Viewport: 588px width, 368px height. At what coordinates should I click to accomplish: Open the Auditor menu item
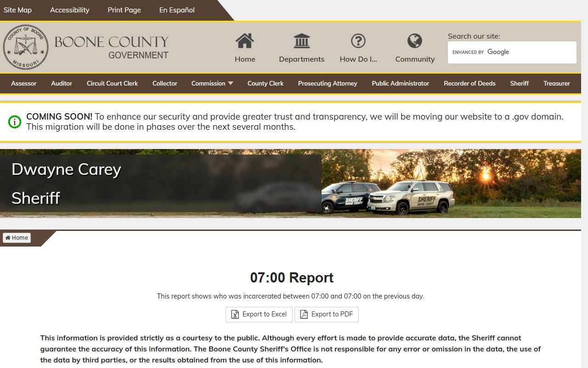(x=62, y=83)
